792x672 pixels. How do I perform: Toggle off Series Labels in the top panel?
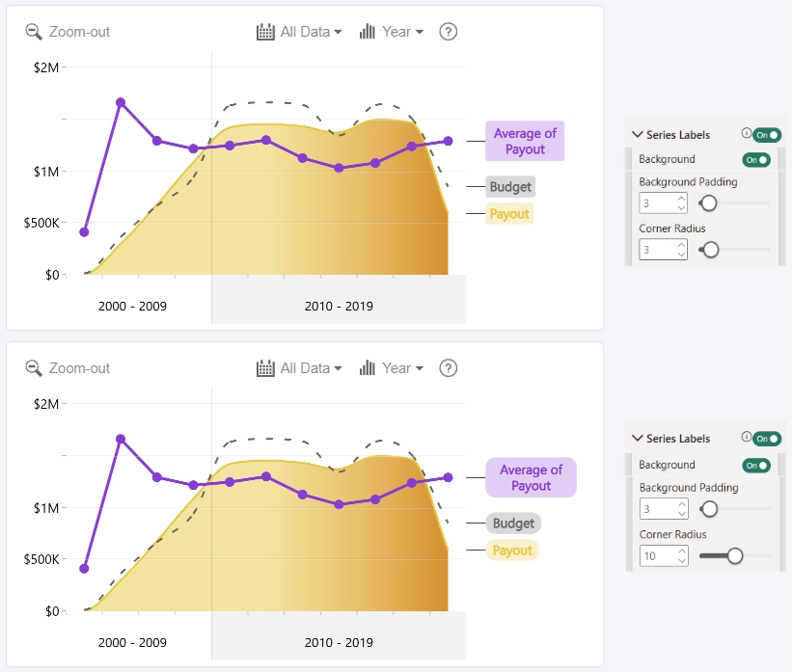point(767,135)
